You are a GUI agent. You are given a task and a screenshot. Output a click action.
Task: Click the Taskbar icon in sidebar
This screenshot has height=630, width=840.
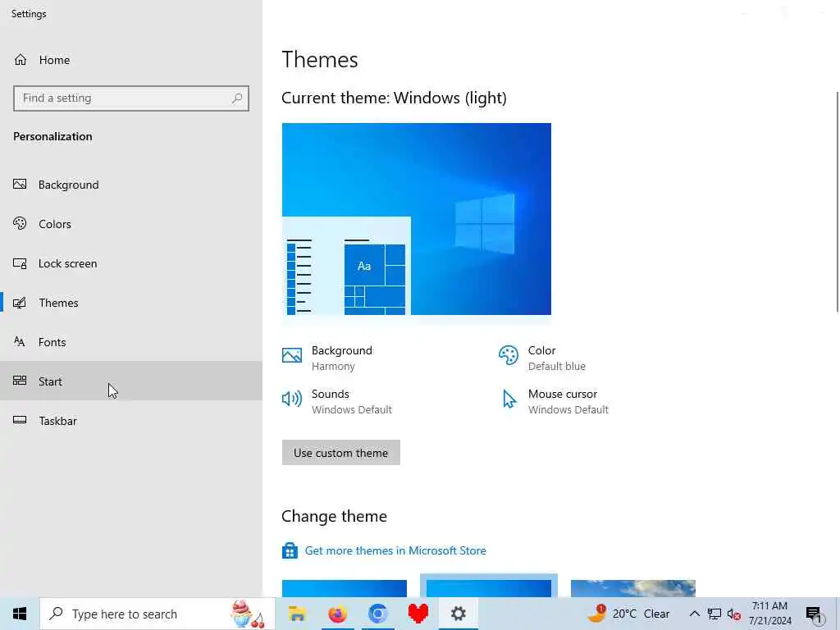[20, 420]
